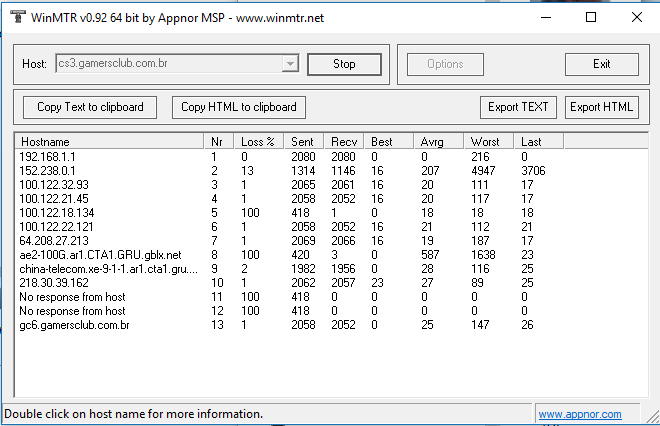Copy HTML to clipboard
This screenshot has height=426, width=660.
point(239,107)
